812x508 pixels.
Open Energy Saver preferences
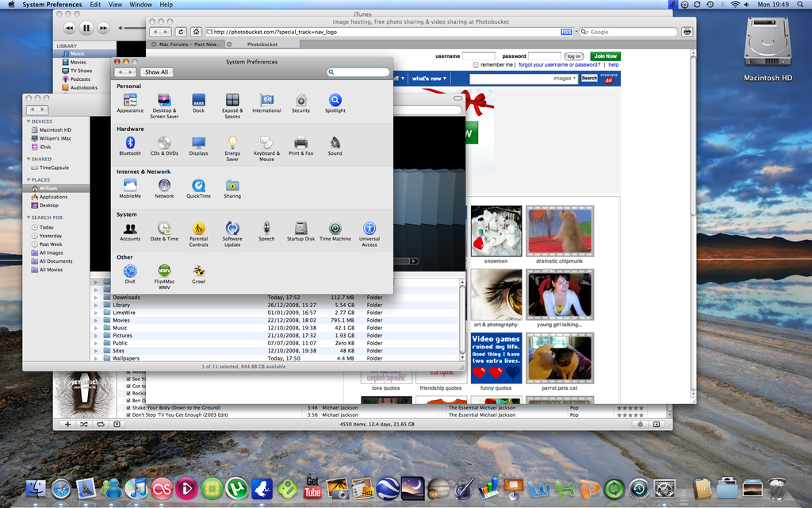coord(232,148)
